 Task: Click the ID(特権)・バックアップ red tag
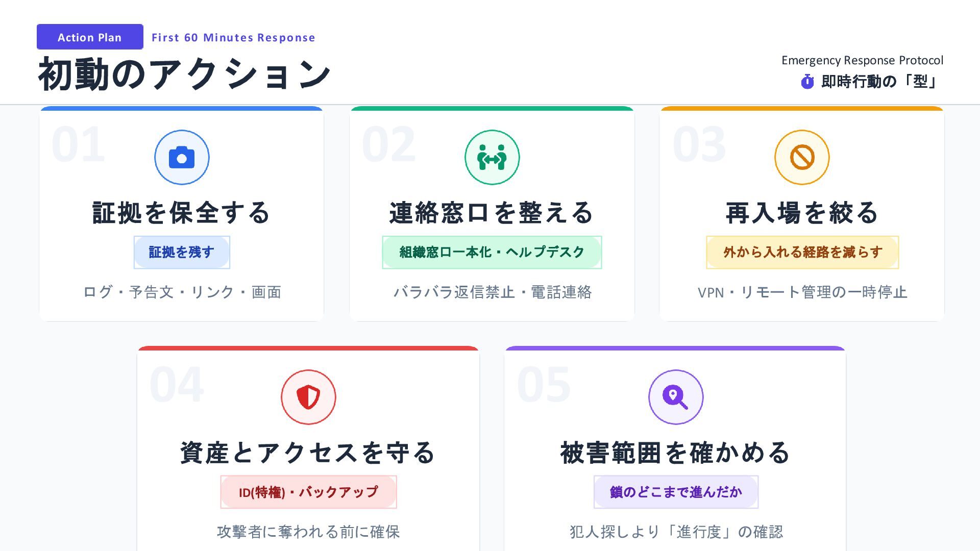pos(308,492)
